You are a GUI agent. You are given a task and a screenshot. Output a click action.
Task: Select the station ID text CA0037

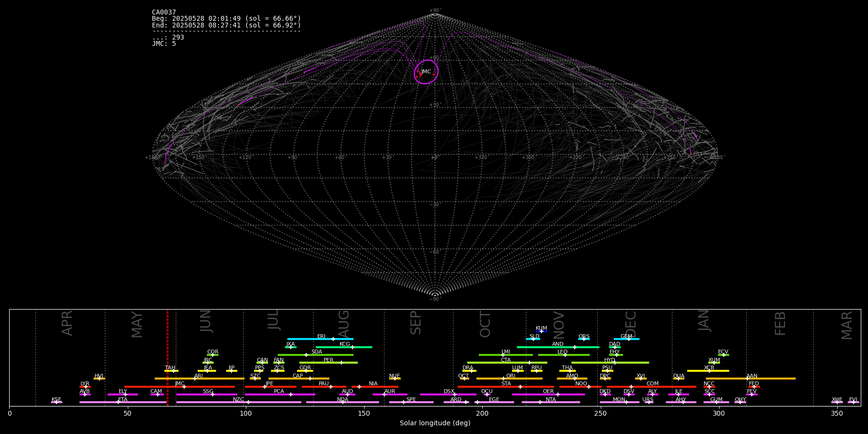(164, 12)
